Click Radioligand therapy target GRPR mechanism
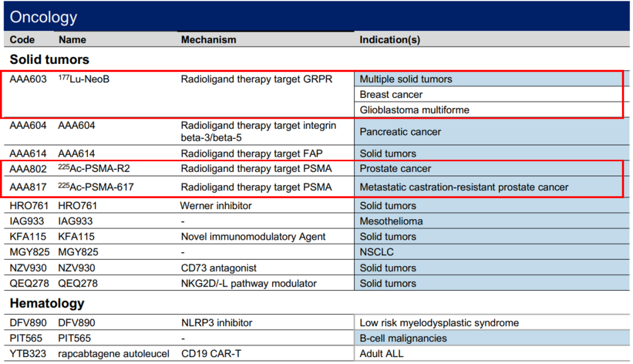This screenshot has height=364, width=633. 257,79
